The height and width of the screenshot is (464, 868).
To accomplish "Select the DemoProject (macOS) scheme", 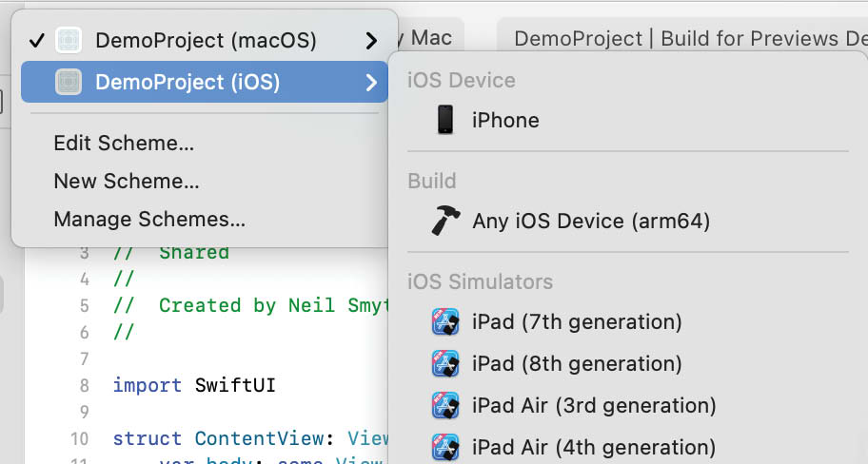I will point(205,40).
